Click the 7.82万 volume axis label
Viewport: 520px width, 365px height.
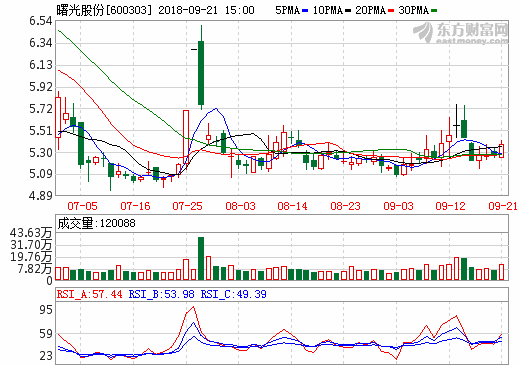point(35,269)
